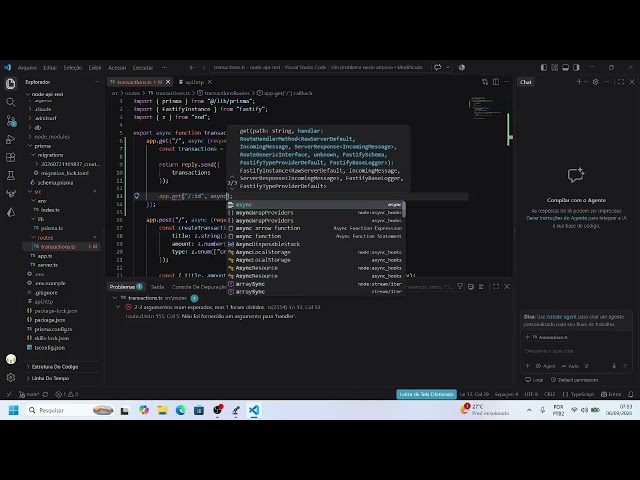Open the Manage gear in activity bar

(11, 378)
